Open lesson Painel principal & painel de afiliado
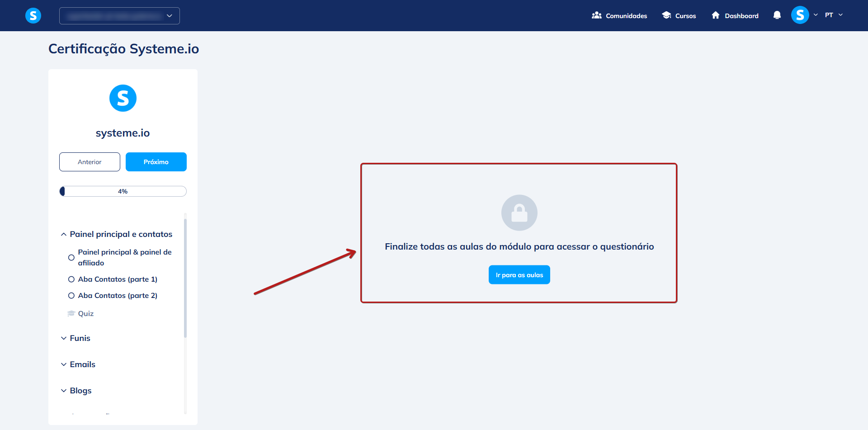 click(x=125, y=257)
